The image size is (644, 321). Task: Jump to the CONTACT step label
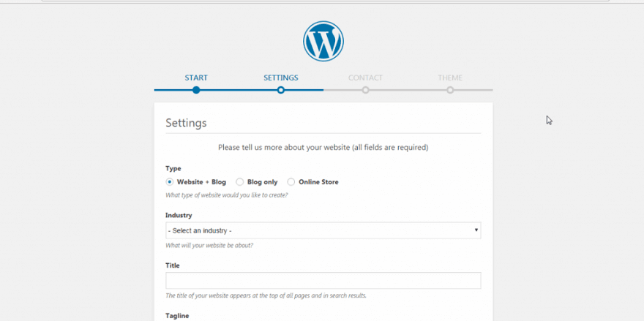(365, 78)
